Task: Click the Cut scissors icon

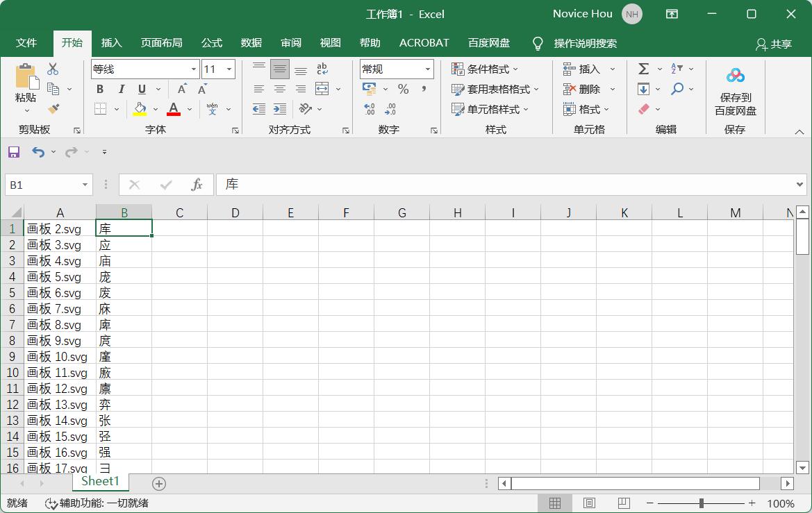Action: point(53,69)
